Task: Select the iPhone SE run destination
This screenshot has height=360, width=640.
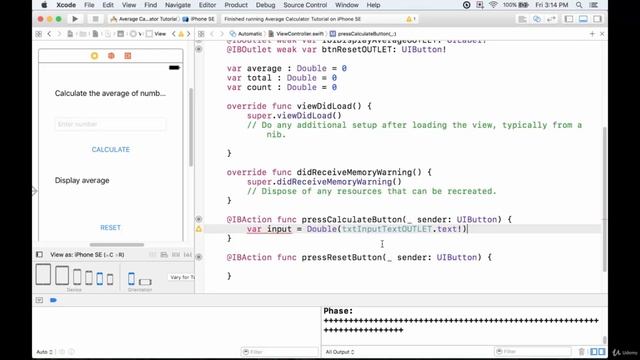Action: [199, 19]
